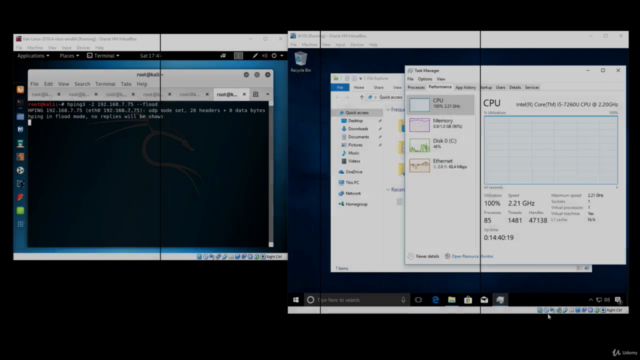Close the active root@k terminal tab
The image size is (640, 360).
[244, 94]
